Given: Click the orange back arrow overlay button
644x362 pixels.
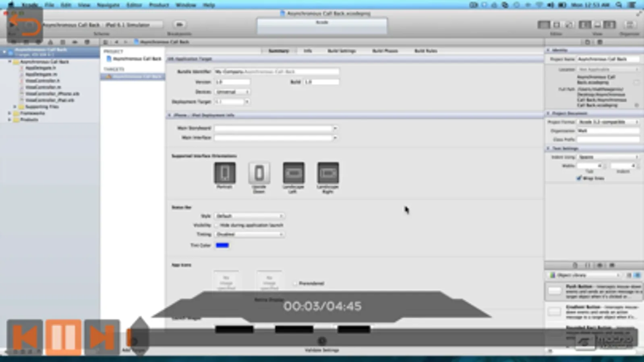Looking at the screenshot, I should click(25, 25).
